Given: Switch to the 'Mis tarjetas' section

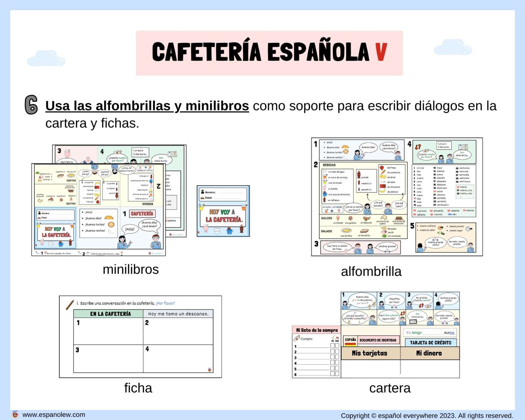Looking at the screenshot, I should [370, 353].
